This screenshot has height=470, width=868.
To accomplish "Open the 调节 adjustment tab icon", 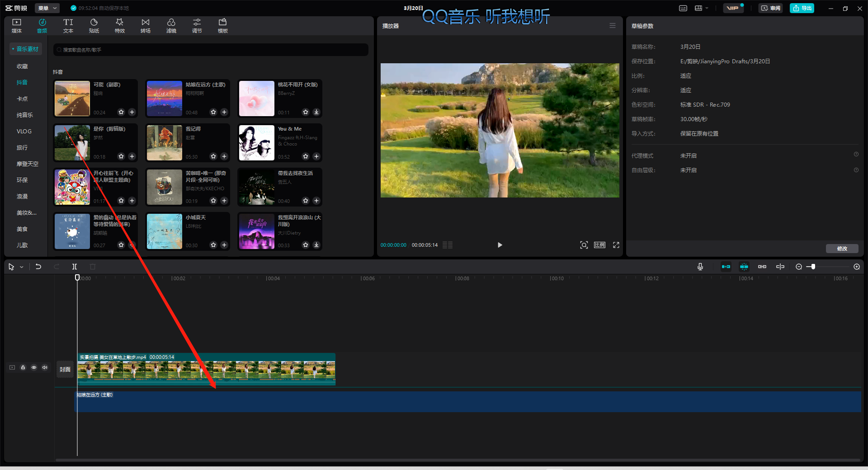I will click(197, 22).
